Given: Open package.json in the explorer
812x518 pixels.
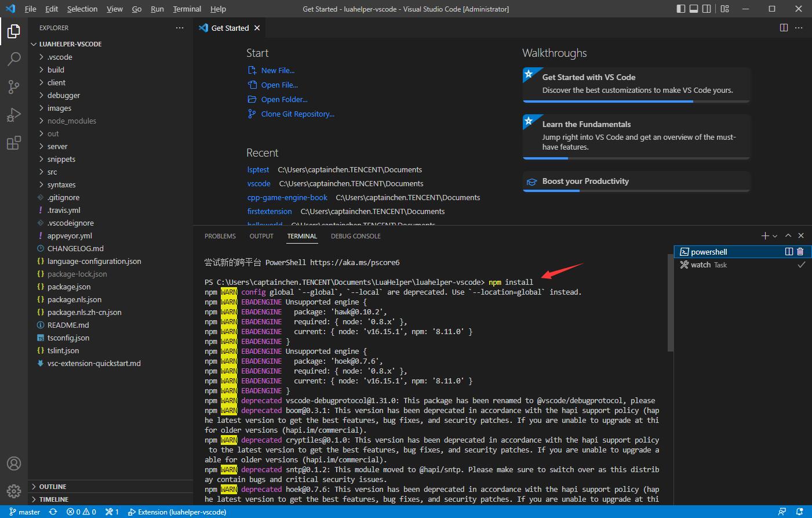Looking at the screenshot, I should coord(110,287).
